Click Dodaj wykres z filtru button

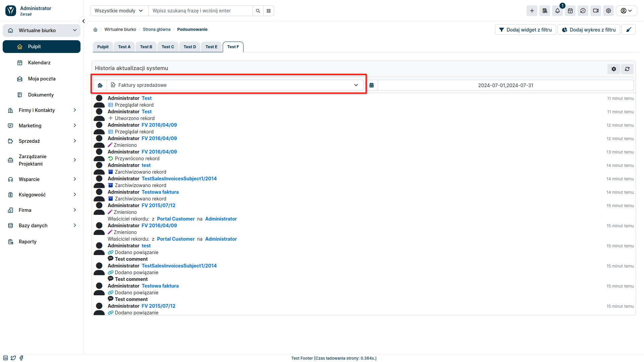click(x=589, y=29)
